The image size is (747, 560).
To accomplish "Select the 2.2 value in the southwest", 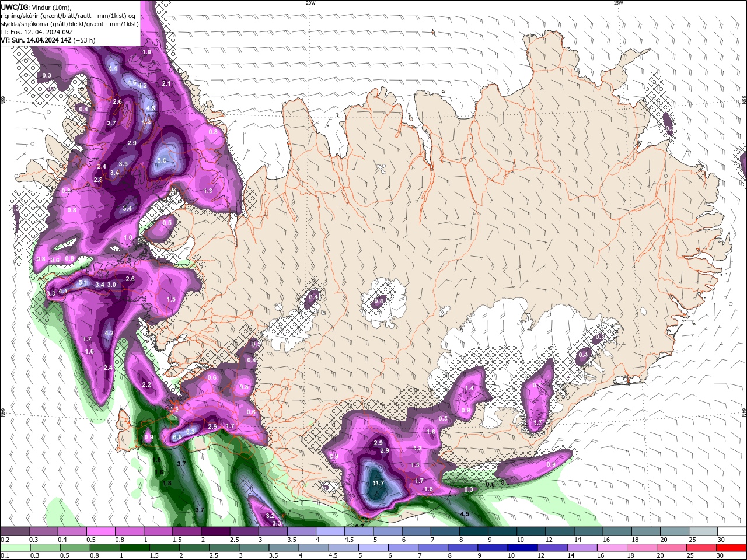I will click(x=146, y=384).
